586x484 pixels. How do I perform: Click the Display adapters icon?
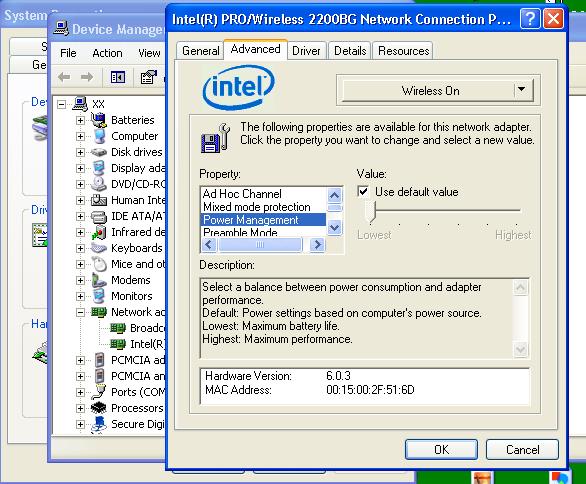click(x=99, y=168)
